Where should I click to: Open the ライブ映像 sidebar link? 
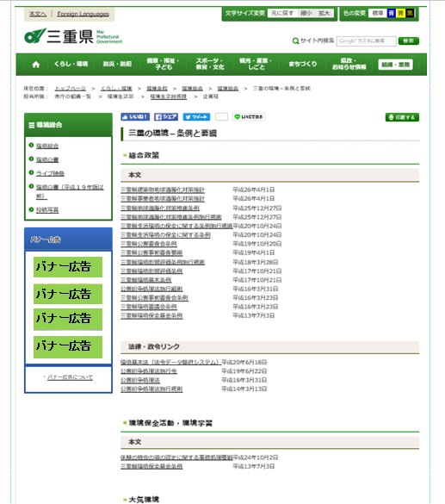click(50, 173)
